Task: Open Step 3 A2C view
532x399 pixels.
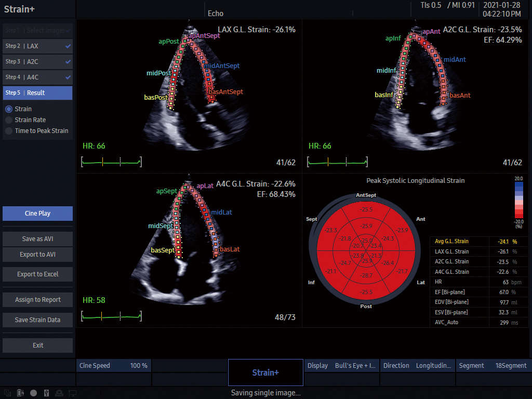Action: point(37,61)
